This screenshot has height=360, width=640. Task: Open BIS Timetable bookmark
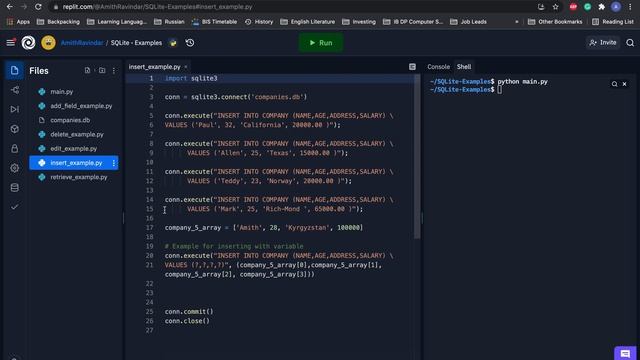click(215, 22)
